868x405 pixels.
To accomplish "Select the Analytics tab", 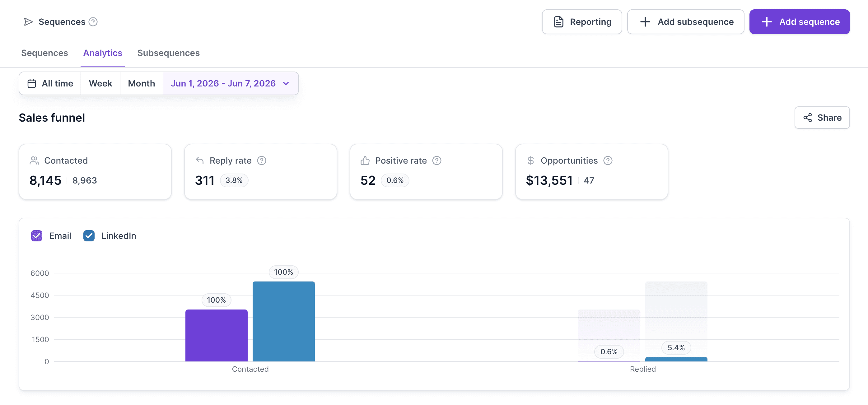I will (102, 53).
